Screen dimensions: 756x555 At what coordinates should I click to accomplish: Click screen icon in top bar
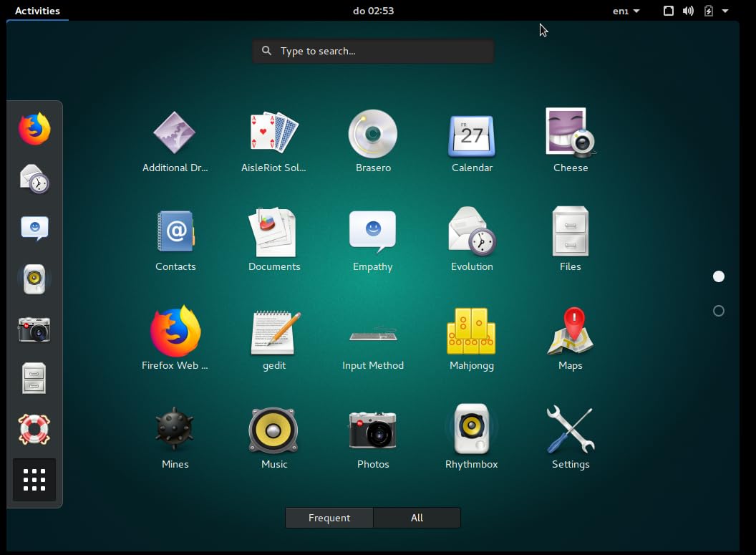point(668,11)
